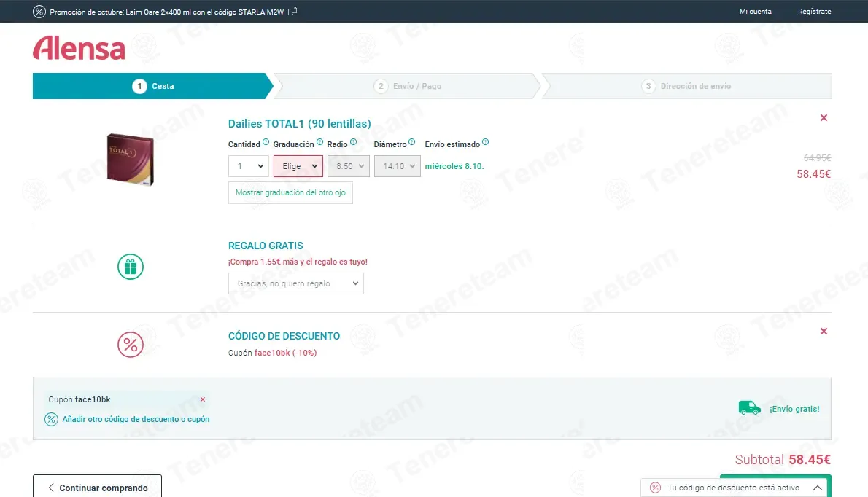868x497 pixels.
Task: Open Mi cuenta link
Action: (755, 12)
